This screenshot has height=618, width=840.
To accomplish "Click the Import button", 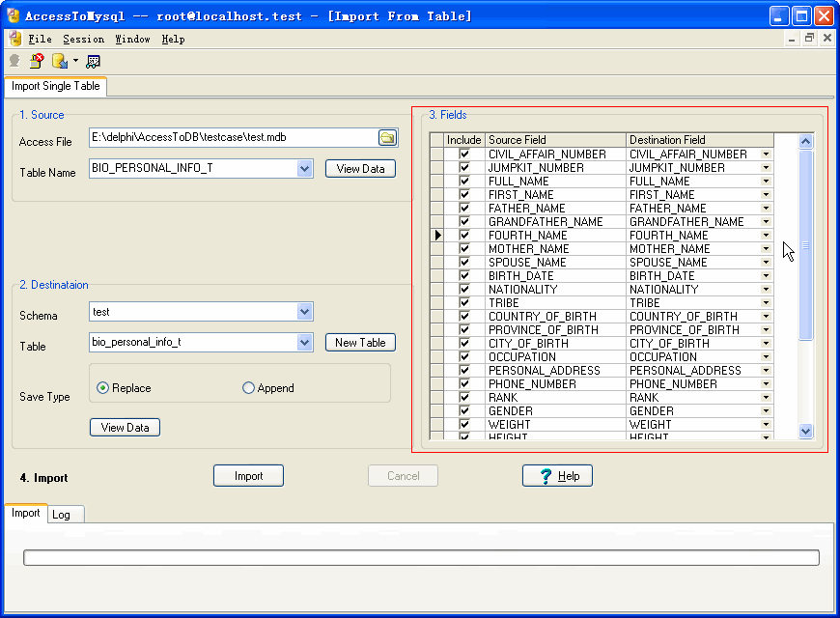I will coord(248,476).
